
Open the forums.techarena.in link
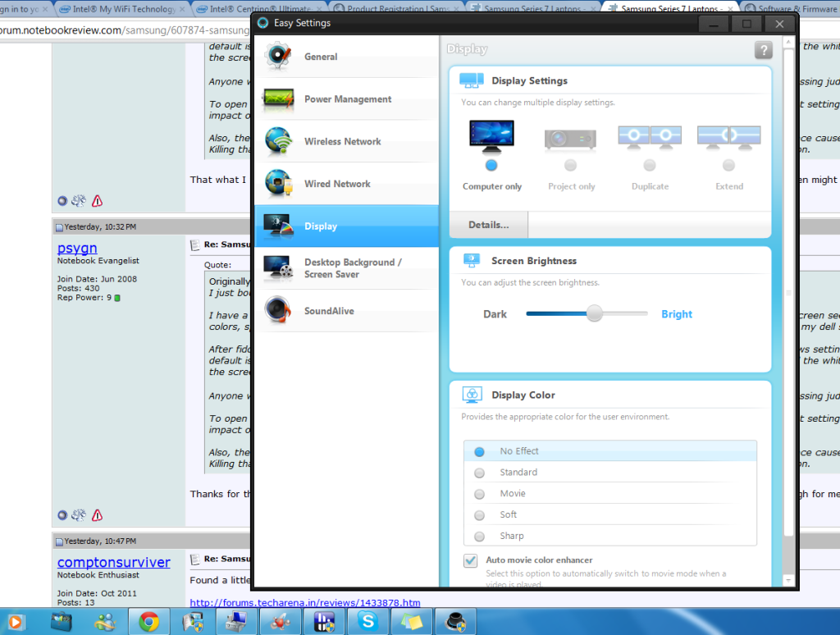point(305,603)
